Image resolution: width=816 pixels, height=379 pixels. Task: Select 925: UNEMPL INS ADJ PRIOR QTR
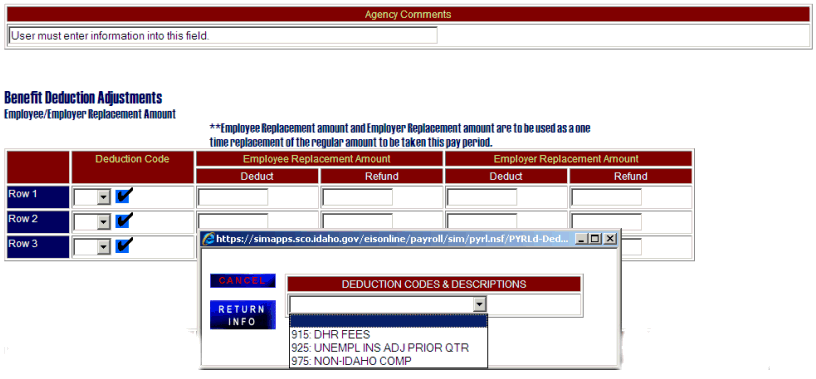point(388,348)
